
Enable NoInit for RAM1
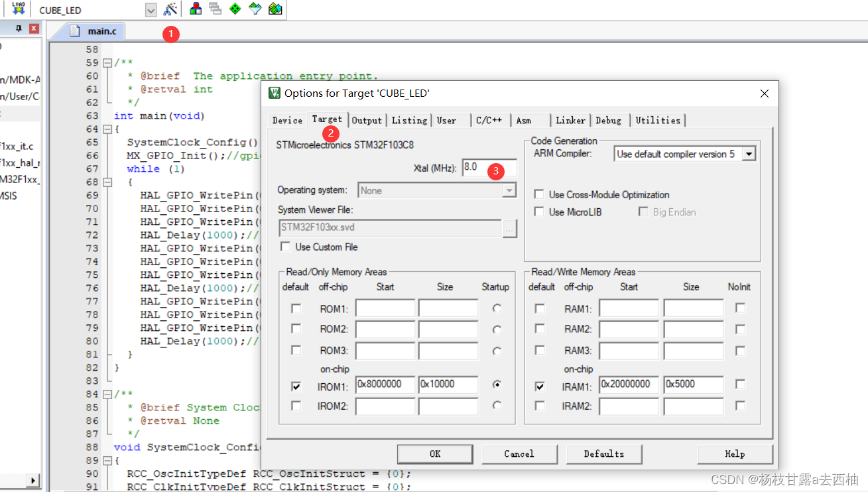(740, 308)
